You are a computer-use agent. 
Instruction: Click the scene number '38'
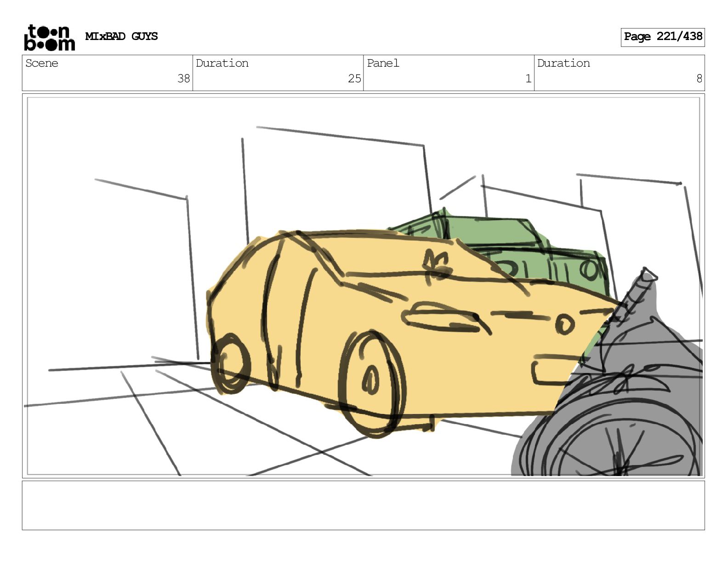click(x=183, y=79)
